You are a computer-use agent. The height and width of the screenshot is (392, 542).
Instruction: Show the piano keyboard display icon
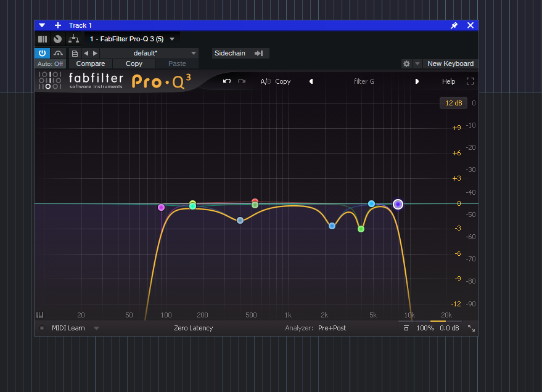pos(39,315)
